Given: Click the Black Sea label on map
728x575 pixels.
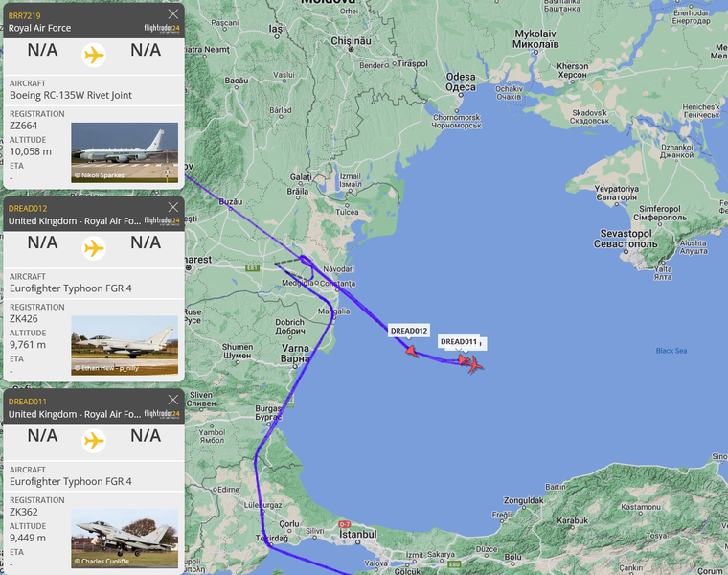Looking at the screenshot, I should (671, 351).
